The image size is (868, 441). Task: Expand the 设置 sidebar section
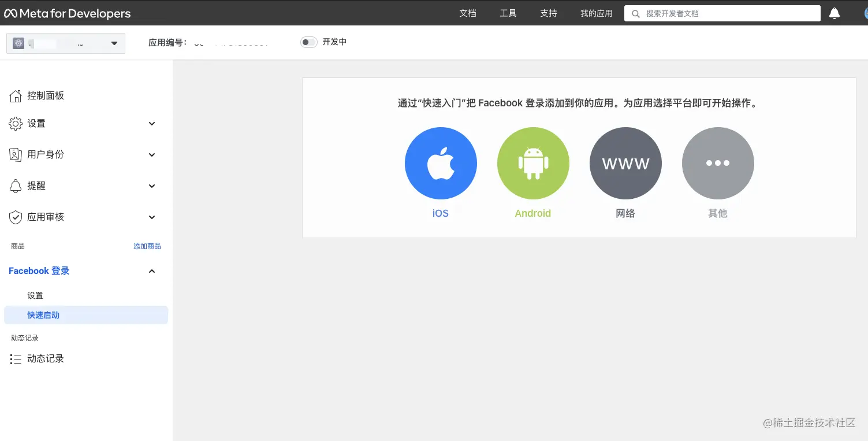[151, 123]
